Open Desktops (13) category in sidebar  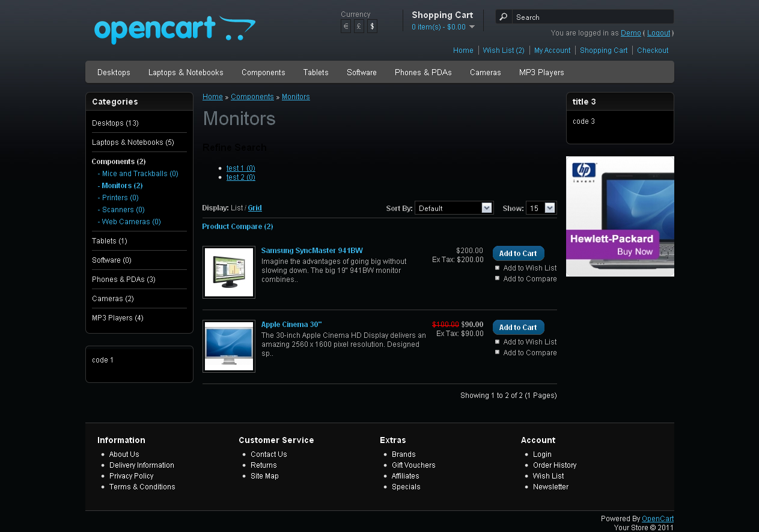115,123
